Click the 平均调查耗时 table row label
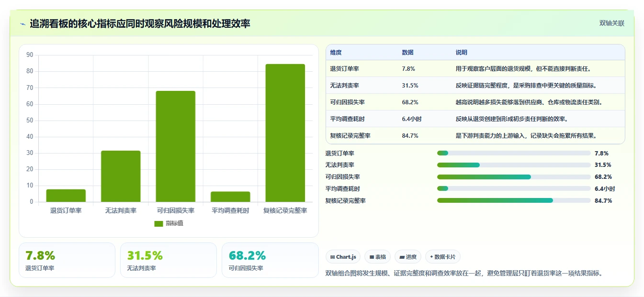This screenshot has width=644, height=297. [x=347, y=119]
